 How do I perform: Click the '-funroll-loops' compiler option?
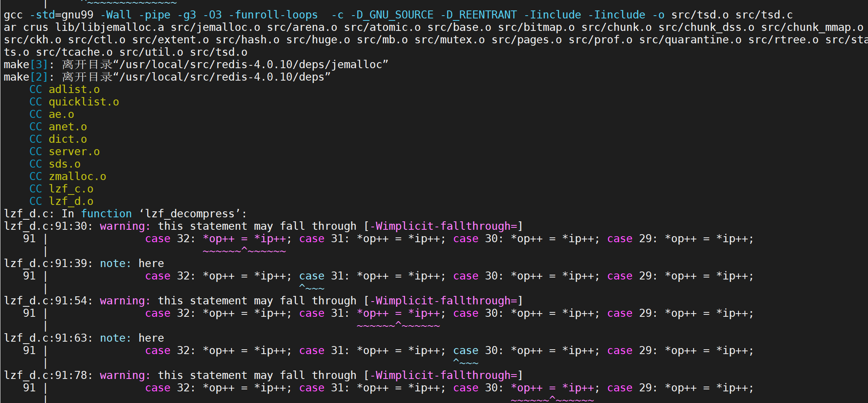273,15
